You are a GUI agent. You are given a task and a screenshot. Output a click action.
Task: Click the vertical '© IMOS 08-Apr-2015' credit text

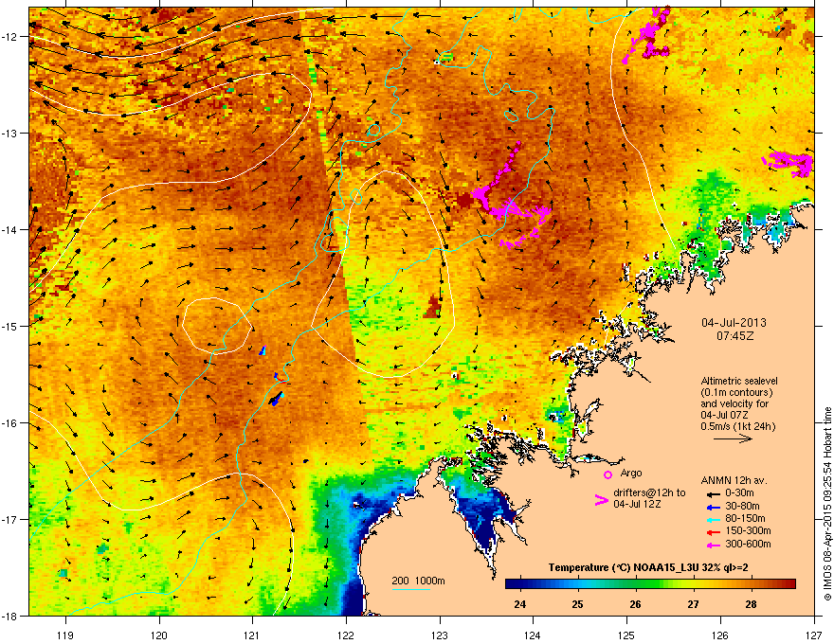(x=827, y=552)
